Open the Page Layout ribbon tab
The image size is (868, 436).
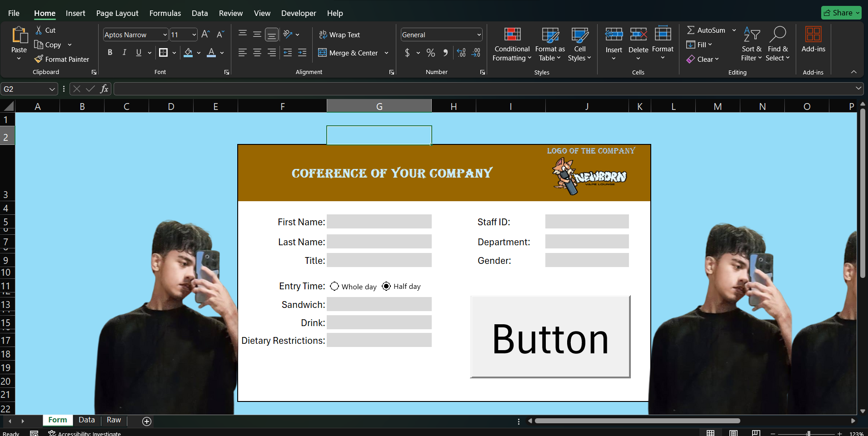[x=117, y=13]
